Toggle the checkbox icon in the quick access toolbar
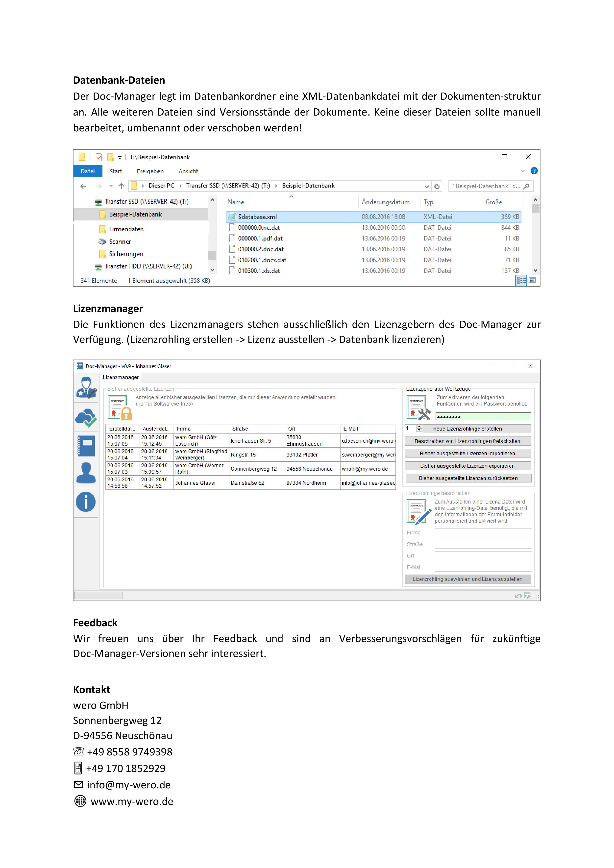Screen dimensions: 614x868 point(99,157)
